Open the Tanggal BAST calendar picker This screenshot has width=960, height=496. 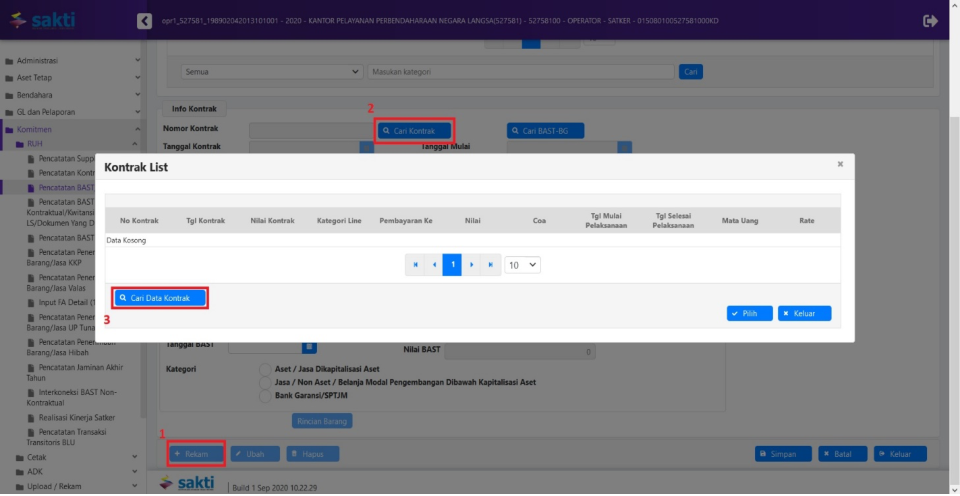(309, 347)
